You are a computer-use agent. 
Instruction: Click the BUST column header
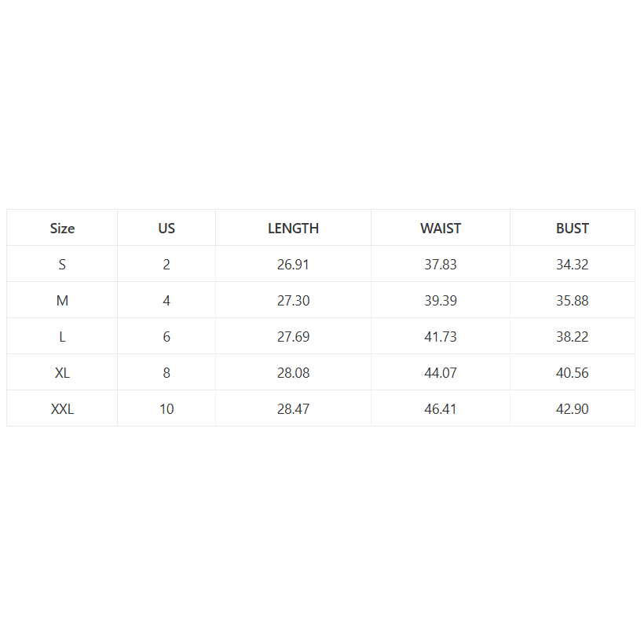(573, 228)
